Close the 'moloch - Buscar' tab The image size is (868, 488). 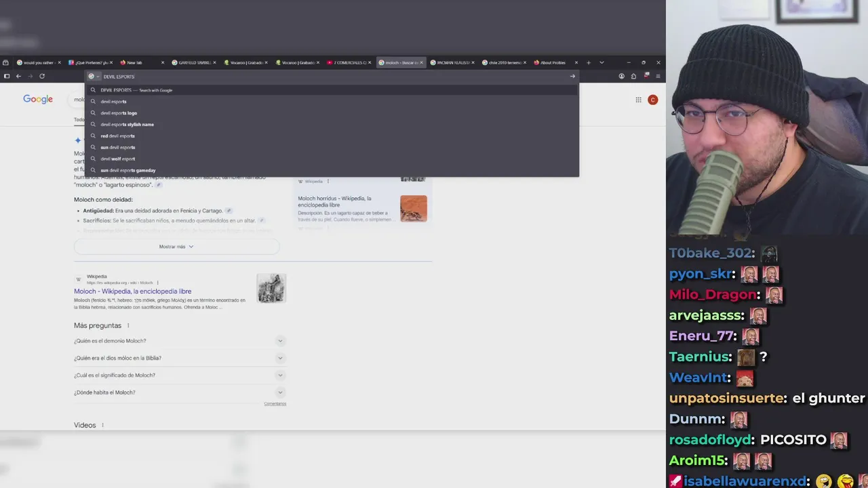tap(421, 62)
